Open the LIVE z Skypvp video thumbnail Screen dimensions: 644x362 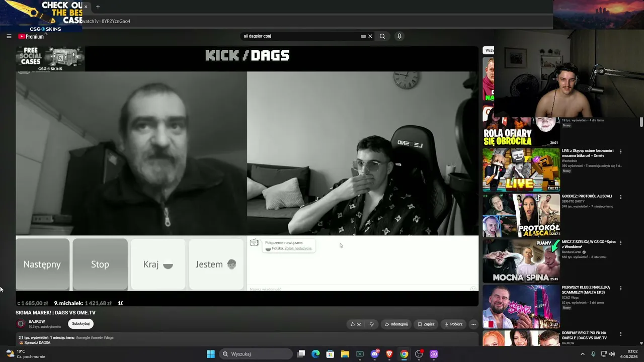tap(521, 170)
